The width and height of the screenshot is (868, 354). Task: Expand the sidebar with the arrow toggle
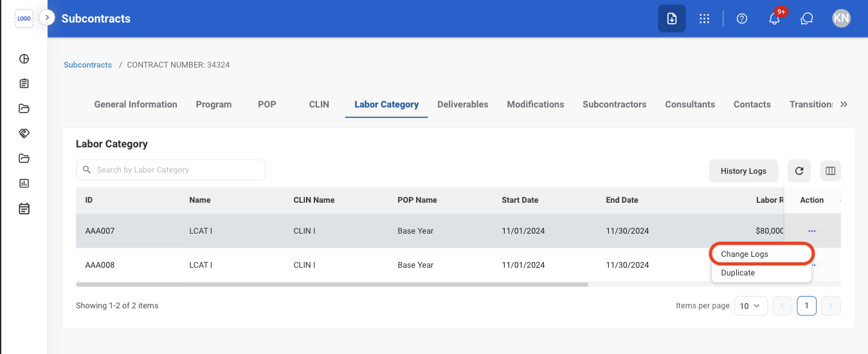[47, 17]
